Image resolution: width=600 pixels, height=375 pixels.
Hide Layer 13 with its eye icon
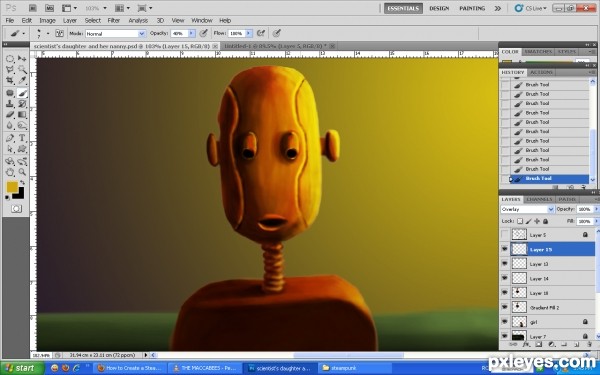505,264
